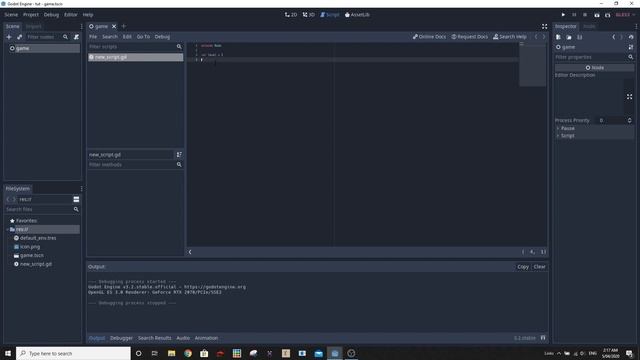The image size is (640, 360).
Task: Select the Inspector tab
Action: click(566, 26)
